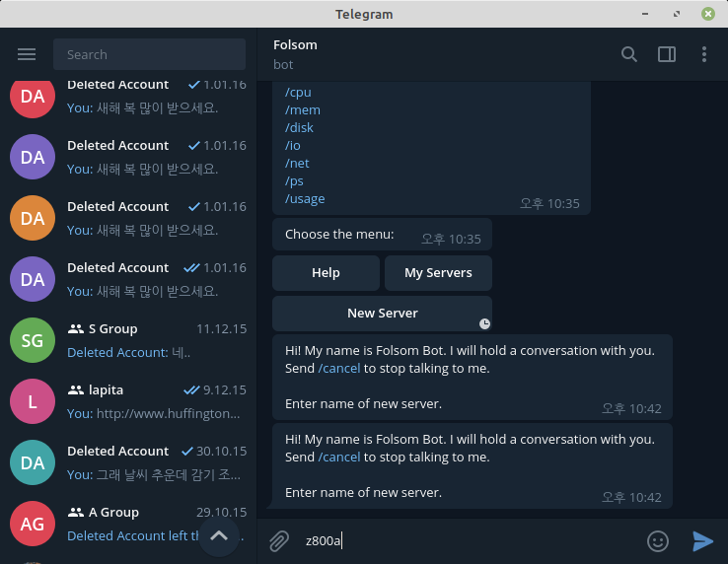Screen dimensions: 728x564
Task: Click the /cpu command link
Action: click(x=298, y=93)
